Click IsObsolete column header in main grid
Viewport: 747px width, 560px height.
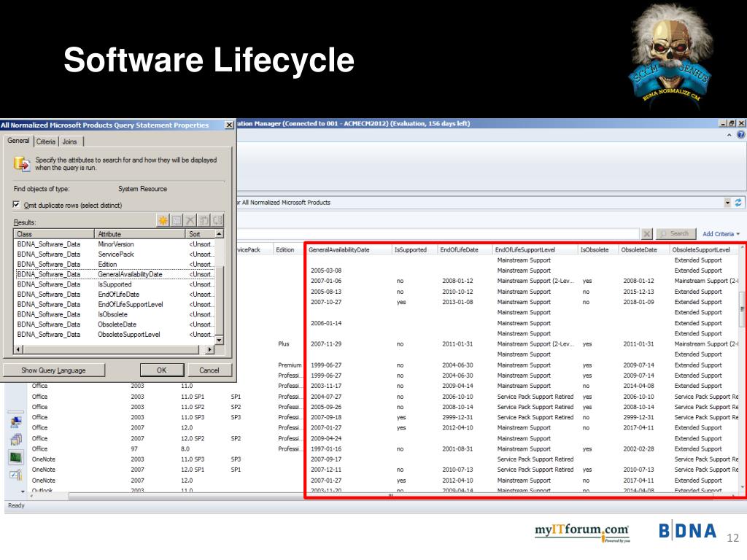[x=598, y=249]
